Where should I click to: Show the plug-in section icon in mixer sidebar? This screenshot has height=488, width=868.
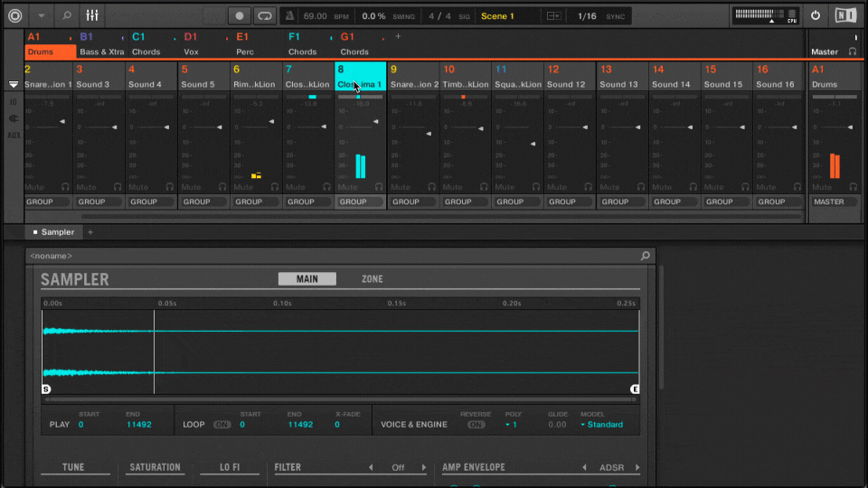[x=14, y=118]
